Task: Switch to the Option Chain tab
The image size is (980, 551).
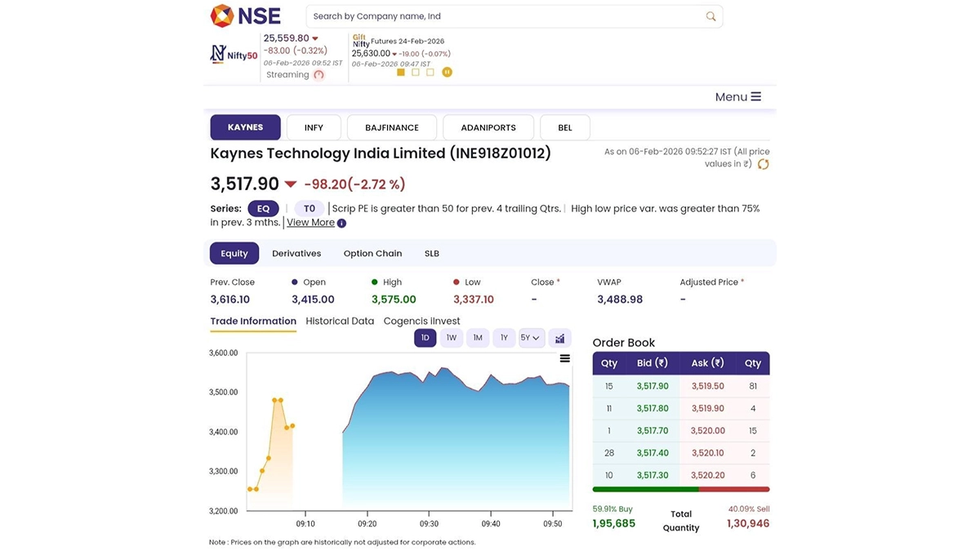Action: pyautogui.click(x=372, y=254)
